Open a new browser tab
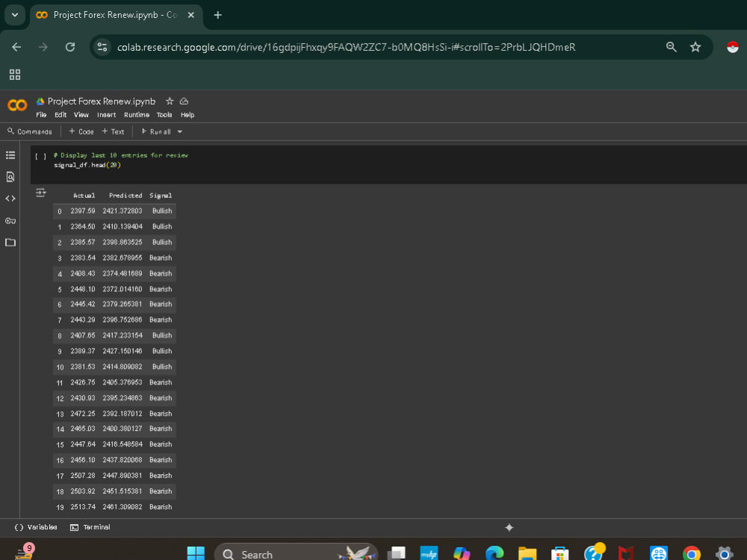This screenshot has width=747, height=560. click(x=217, y=15)
